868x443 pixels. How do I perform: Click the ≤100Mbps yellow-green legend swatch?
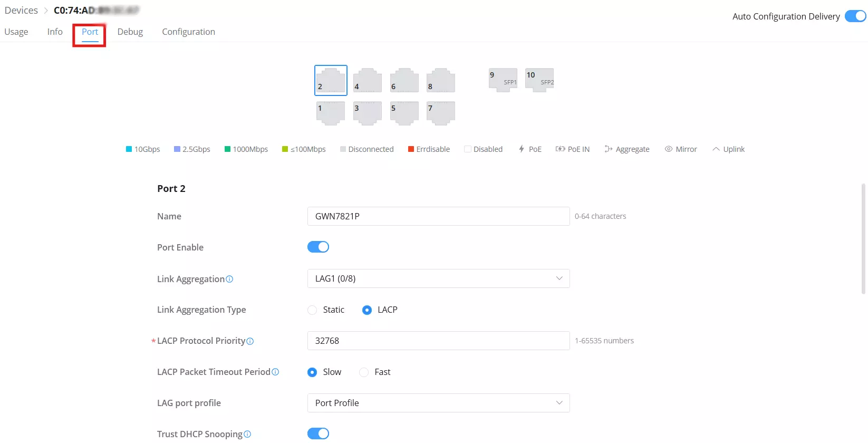(x=285, y=149)
